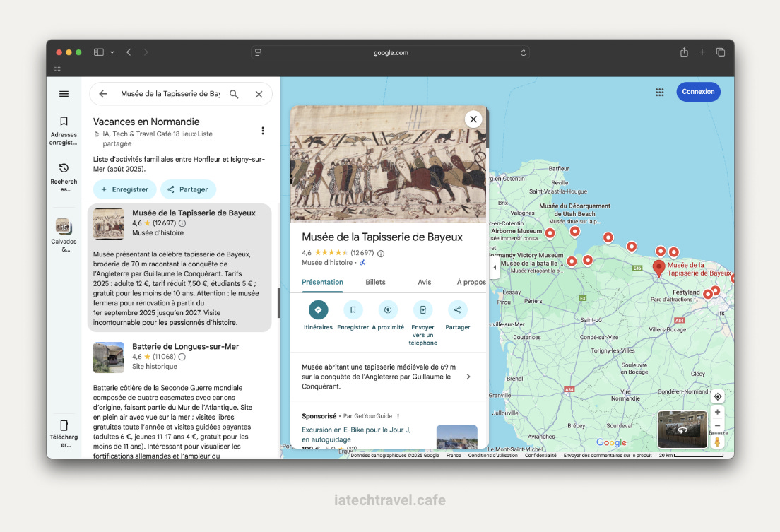Screen dimensions: 780x532
Task: Switch to the Avis tab
Action: [425, 282]
